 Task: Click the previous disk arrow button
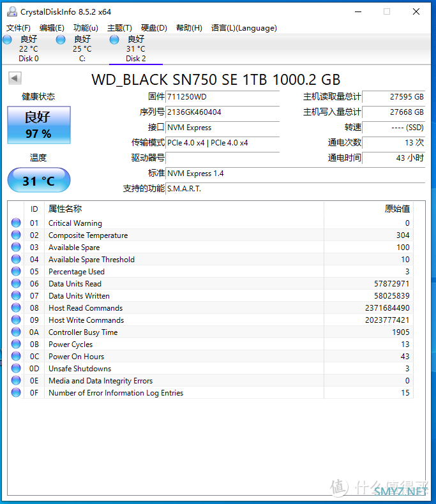tap(15, 78)
